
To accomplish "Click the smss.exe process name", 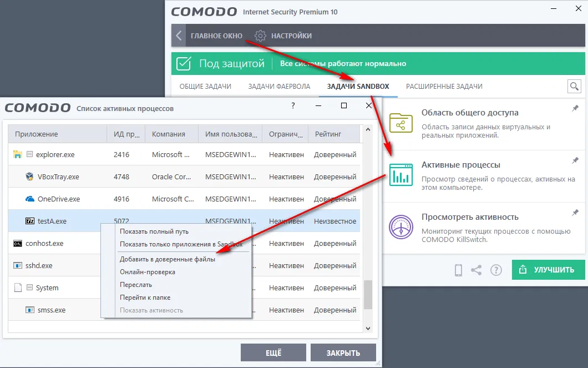I will point(52,310).
